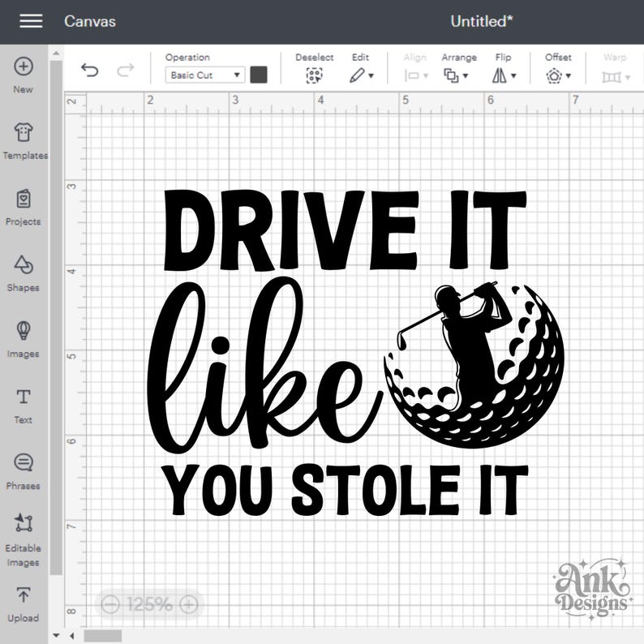Open the Phrases panel
This screenshot has height=644, width=644.
tap(24, 471)
